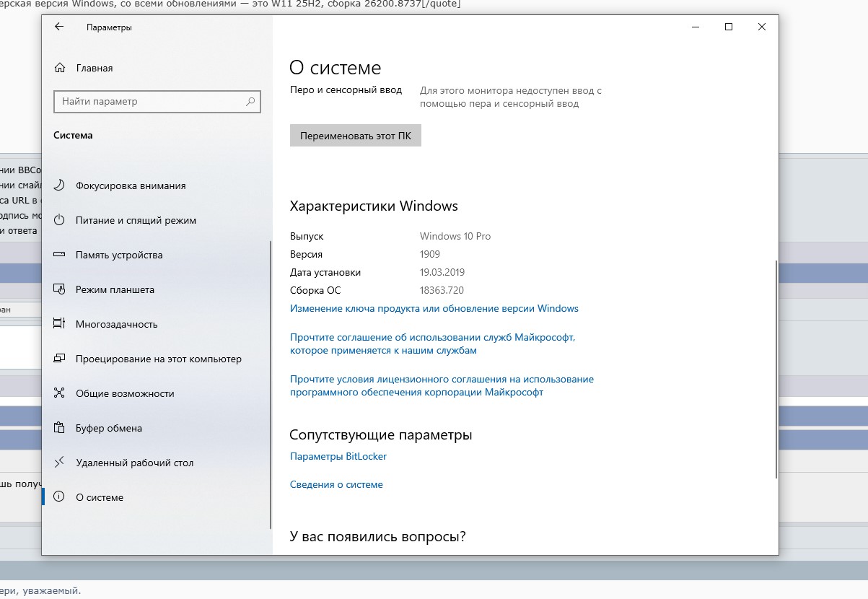Open Microsoft software license terms link
This screenshot has width=868, height=599.
pyautogui.click(x=442, y=385)
